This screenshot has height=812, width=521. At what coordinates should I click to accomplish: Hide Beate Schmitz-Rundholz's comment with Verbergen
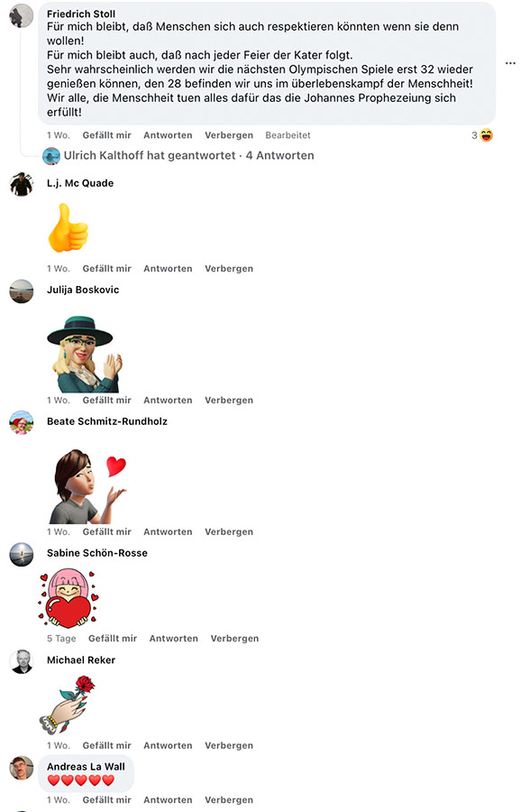click(x=229, y=531)
